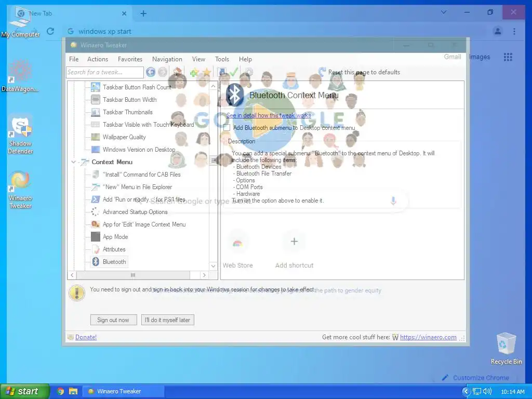
Task: Open favorites with the gold star icon
Action: (207, 72)
